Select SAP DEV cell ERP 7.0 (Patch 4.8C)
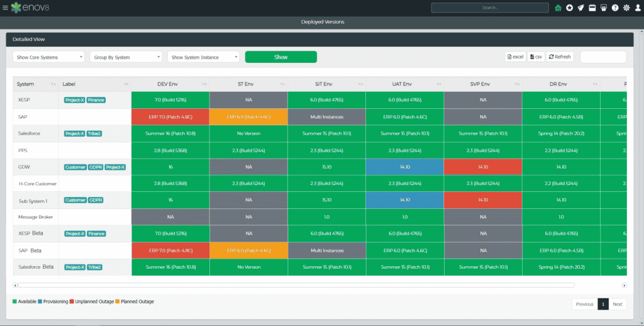 170,117
